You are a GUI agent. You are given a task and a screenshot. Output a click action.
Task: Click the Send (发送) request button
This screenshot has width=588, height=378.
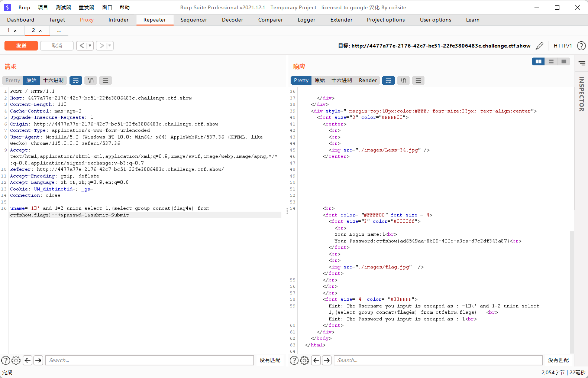pyautogui.click(x=21, y=46)
